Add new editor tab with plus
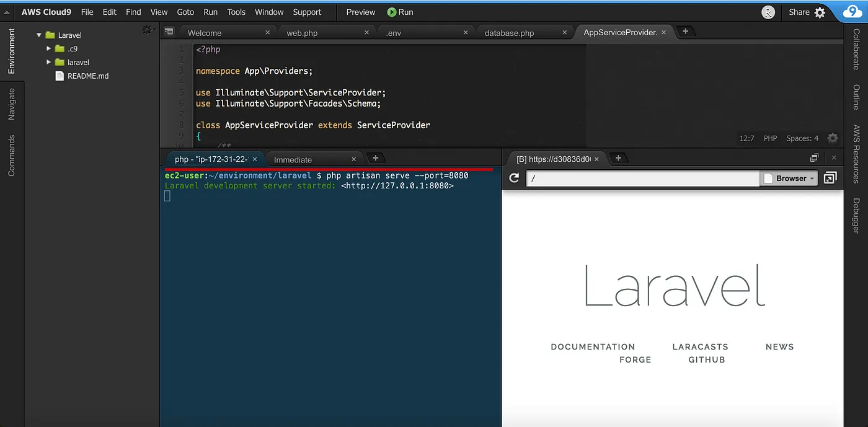This screenshot has height=427, width=868. pyautogui.click(x=685, y=31)
